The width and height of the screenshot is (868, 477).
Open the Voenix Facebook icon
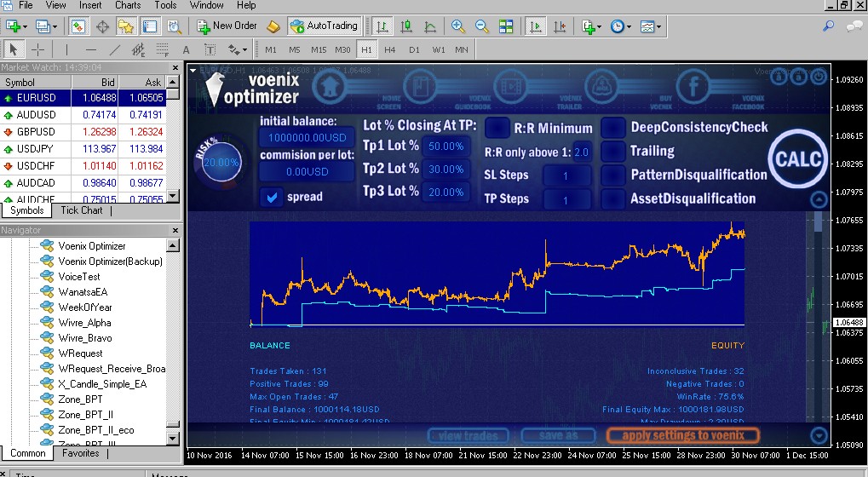point(693,86)
